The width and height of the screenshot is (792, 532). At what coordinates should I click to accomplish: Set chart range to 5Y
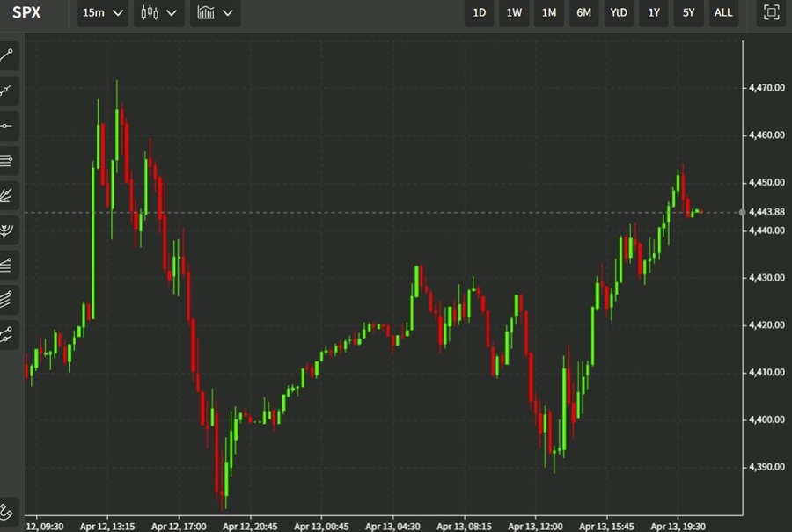tap(689, 12)
